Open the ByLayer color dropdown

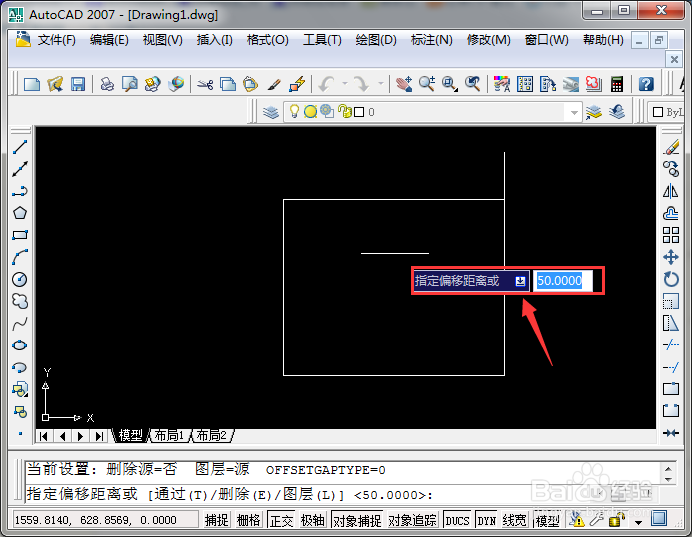[666, 112]
